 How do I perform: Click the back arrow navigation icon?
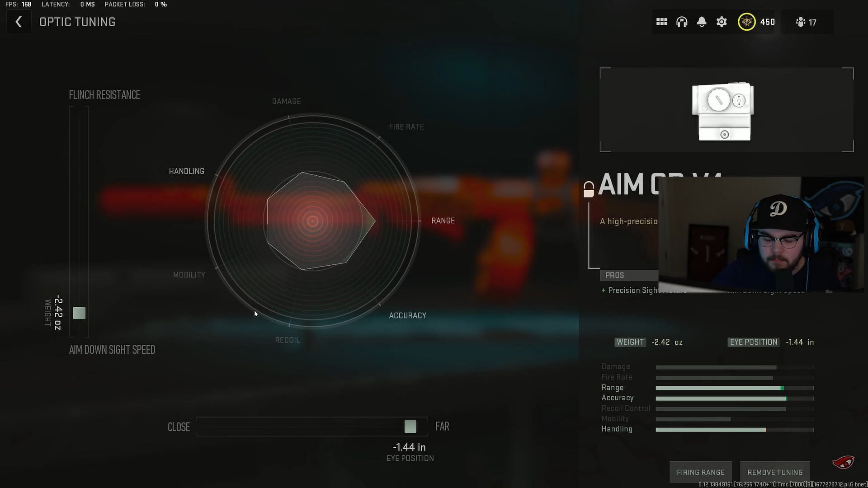18,22
